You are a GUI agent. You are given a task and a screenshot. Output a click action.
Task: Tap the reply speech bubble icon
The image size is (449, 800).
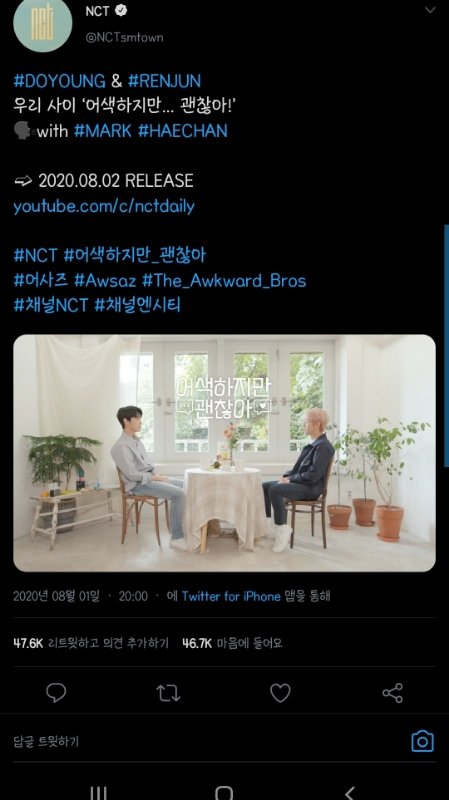click(x=56, y=692)
